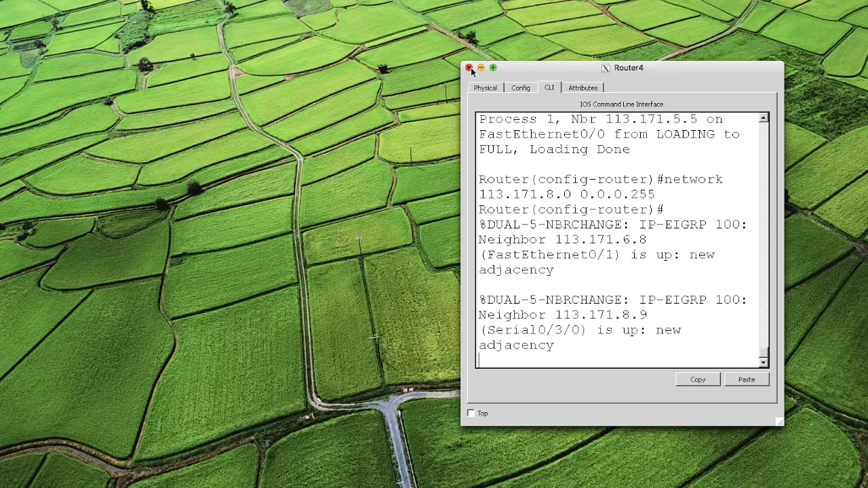This screenshot has height=488, width=868.
Task: Enable the Top checkbox
Action: coord(471,413)
